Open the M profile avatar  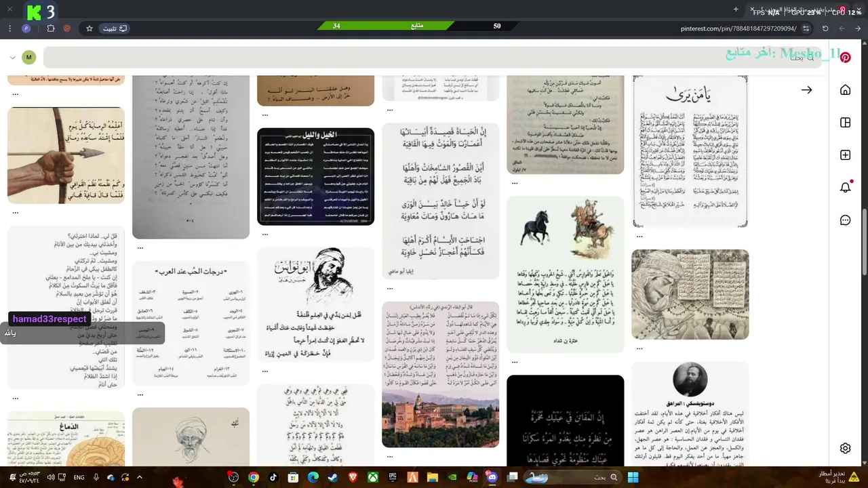click(28, 58)
